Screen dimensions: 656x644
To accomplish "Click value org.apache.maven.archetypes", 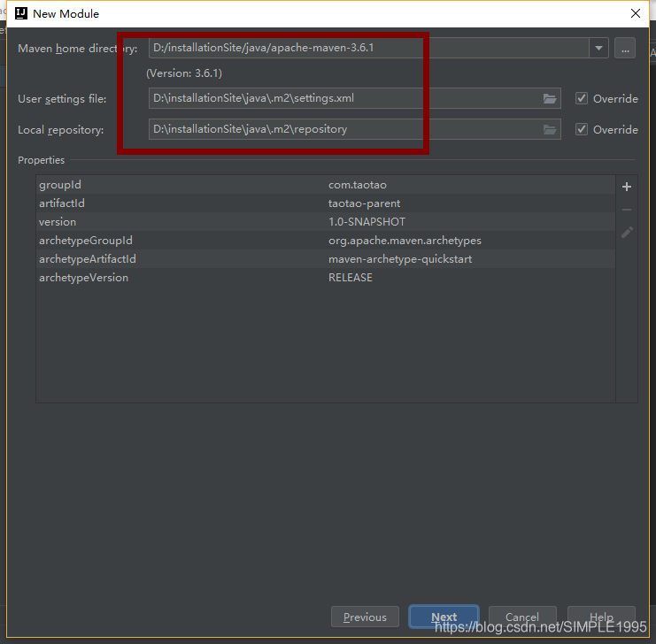I will point(405,241).
